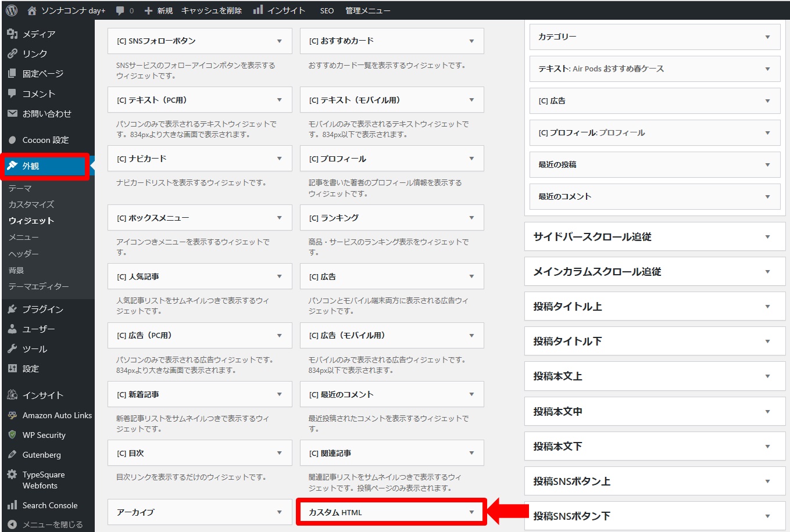Screen dimensions: 790x532
Task: Open the メディア menu icon in sidebar
Action: pyautogui.click(x=12, y=34)
